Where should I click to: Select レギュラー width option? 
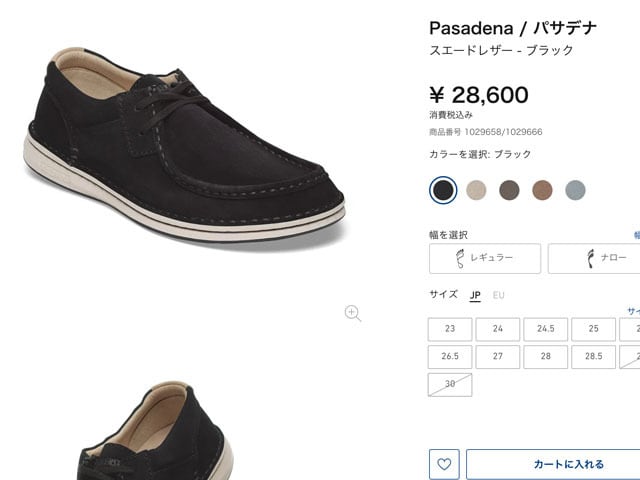[484, 259]
